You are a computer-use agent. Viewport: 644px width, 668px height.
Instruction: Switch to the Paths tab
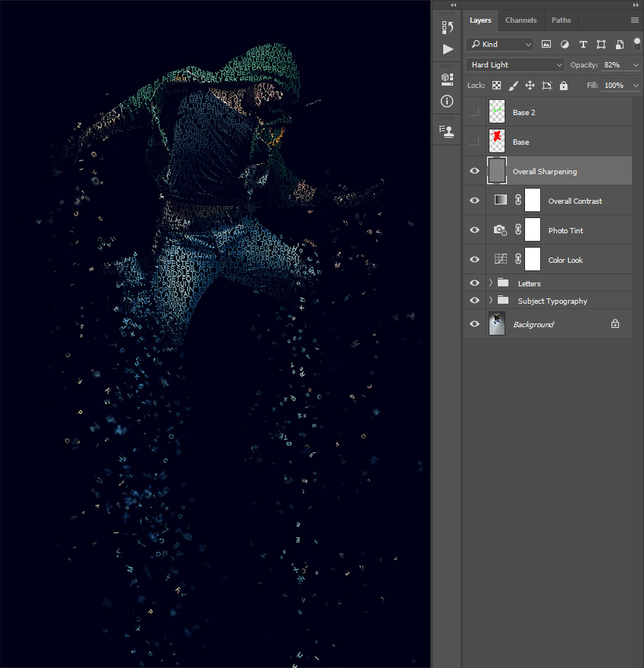[x=561, y=20]
